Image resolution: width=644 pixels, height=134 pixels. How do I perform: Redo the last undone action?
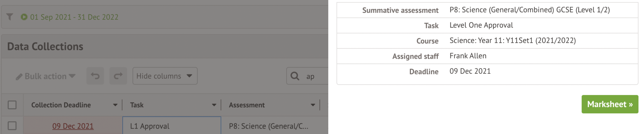pyautogui.click(x=118, y=76)
